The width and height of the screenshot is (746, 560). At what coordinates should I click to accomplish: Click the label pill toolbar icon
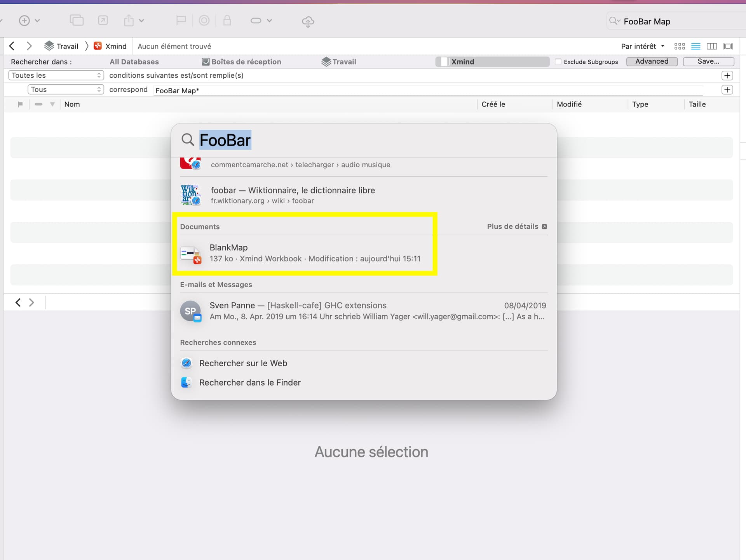[256, 21]
